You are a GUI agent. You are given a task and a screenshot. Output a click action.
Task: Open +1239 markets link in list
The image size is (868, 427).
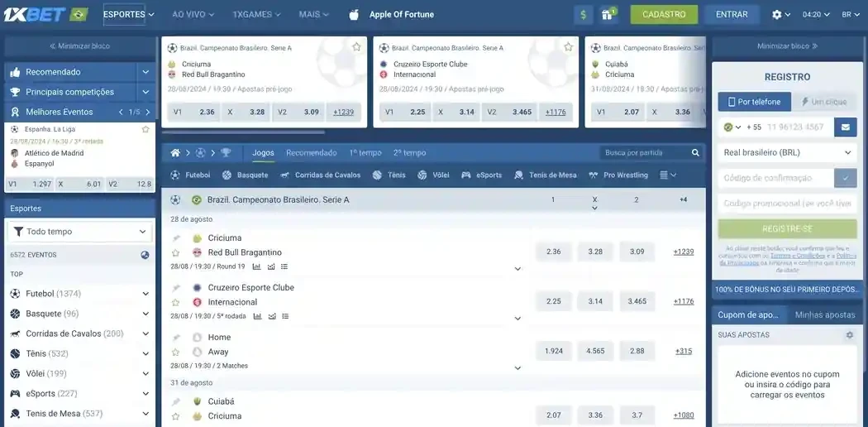(x=684, y=252)
